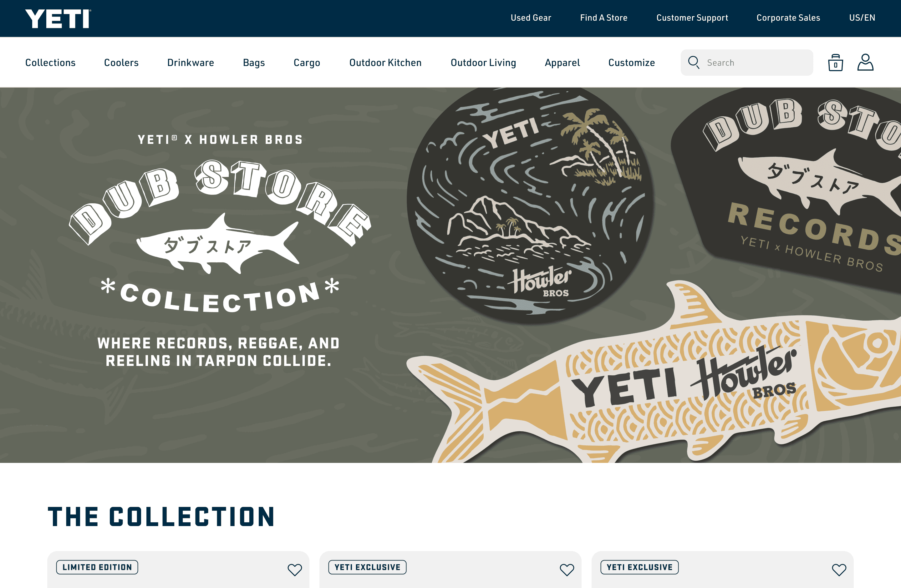
Task: Expand the Drinkware menu
Action: (191, 63)
